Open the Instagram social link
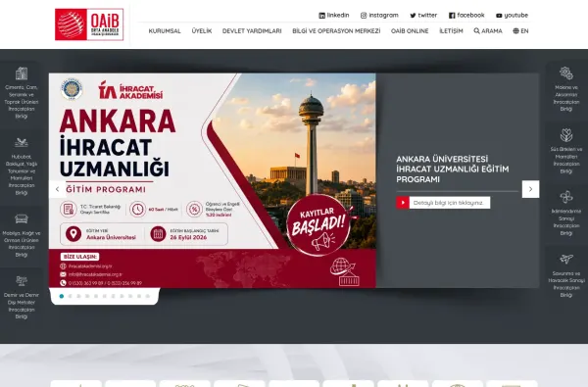This screenshot has height=387, width=588. pyautogui.click(x=379, y=16)
